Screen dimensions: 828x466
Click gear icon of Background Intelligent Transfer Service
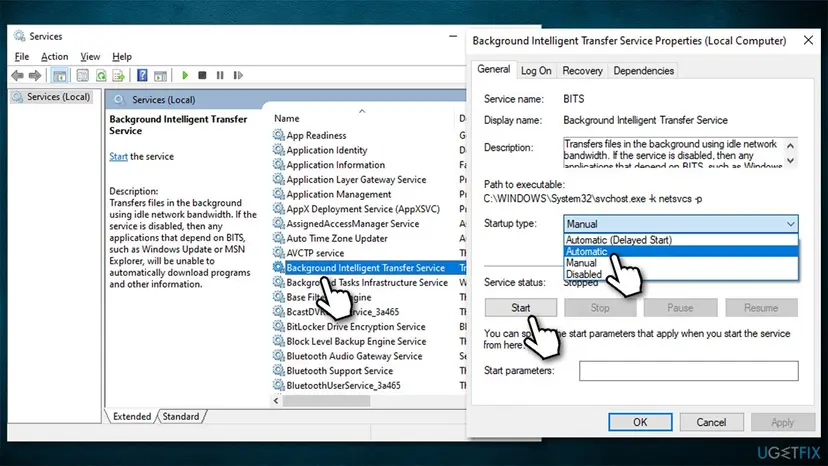[x=278, y=268]
